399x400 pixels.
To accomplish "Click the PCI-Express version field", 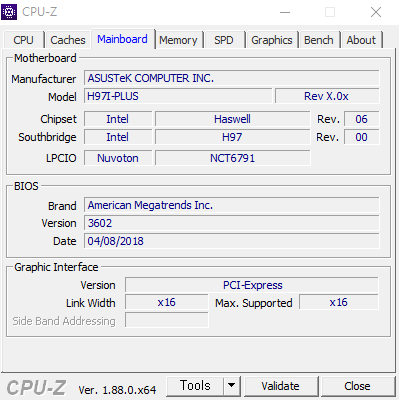I will pos(252,285).
